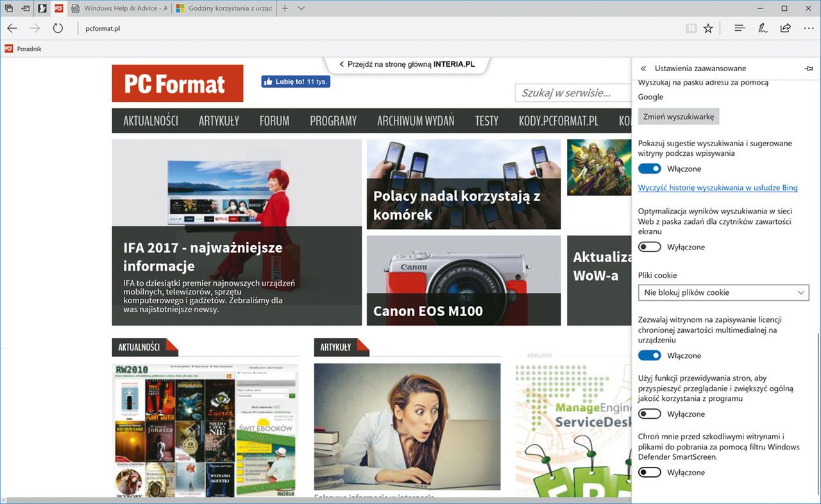This screenshot has height=504, width=821.
Task: Click the Share icon in toolbar
Action: [x=785, y=28]
